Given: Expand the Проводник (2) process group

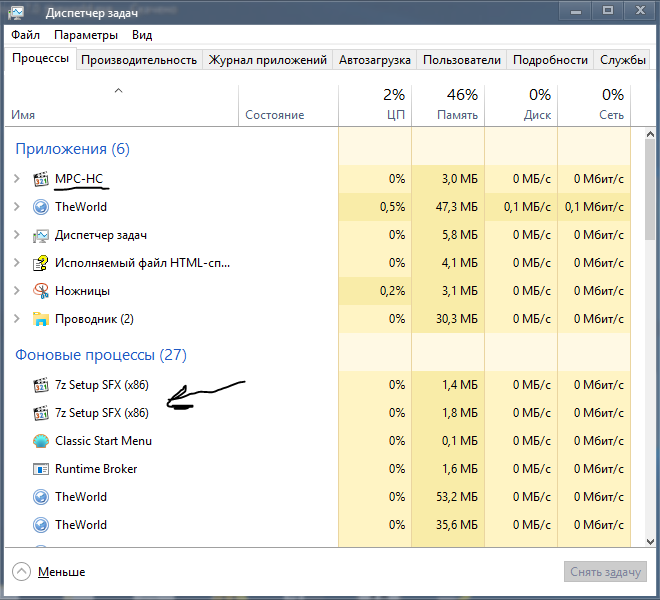Looking at the screenshot, I should [x=16, y=319].
